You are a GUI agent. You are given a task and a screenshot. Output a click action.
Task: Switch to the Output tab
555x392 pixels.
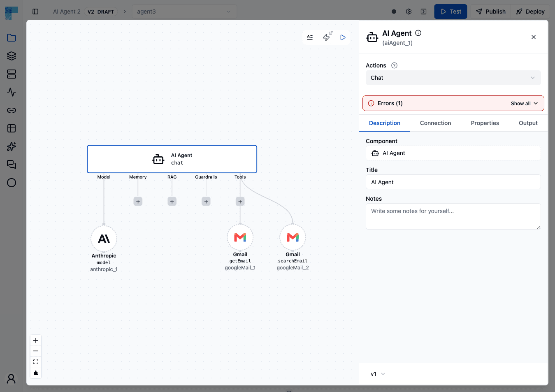(x=528, y=123)
